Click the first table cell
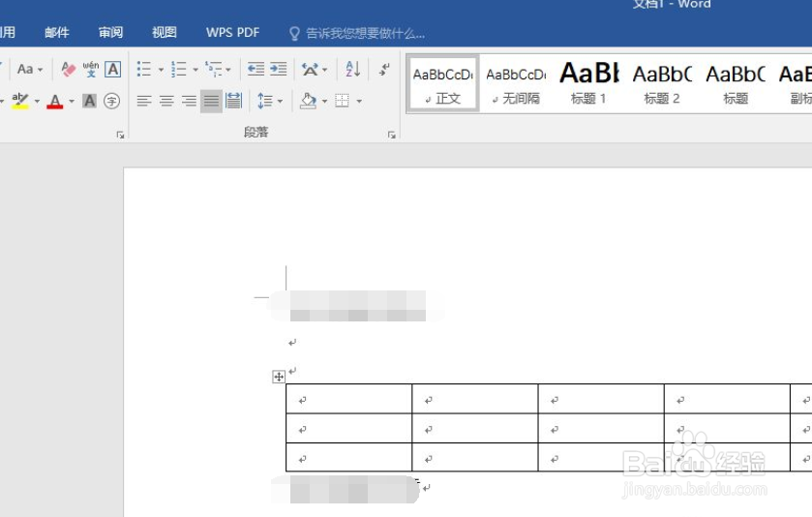The image size is (812, 517). point(349,399)
